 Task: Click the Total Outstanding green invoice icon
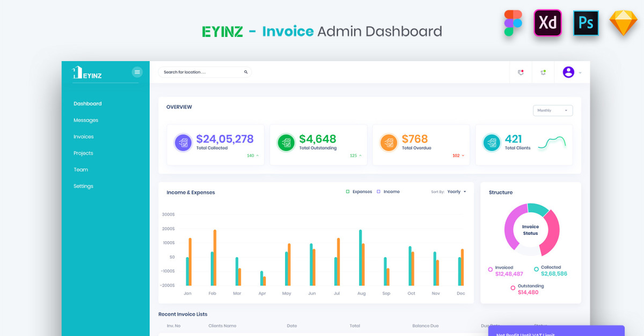click(x=286, y=143)
